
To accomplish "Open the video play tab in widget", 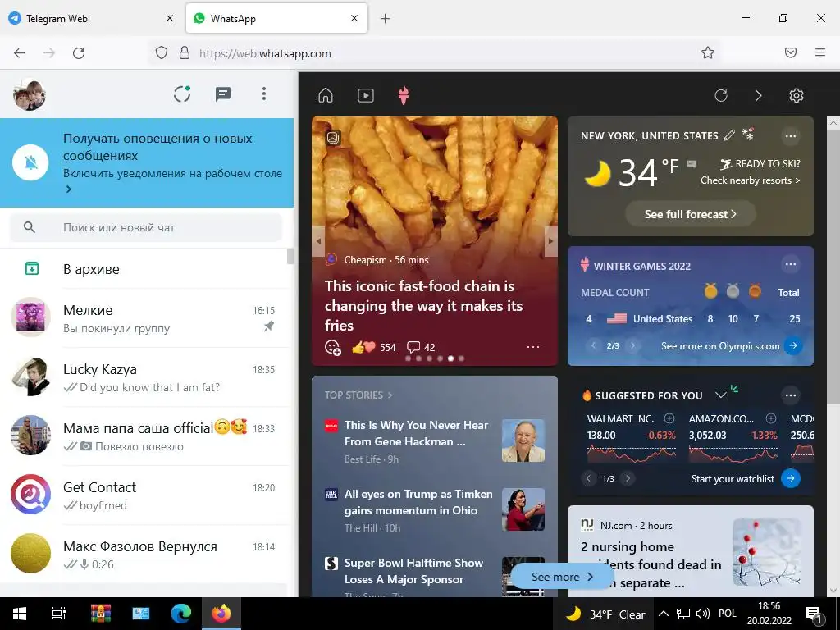I will pos(365,95).
